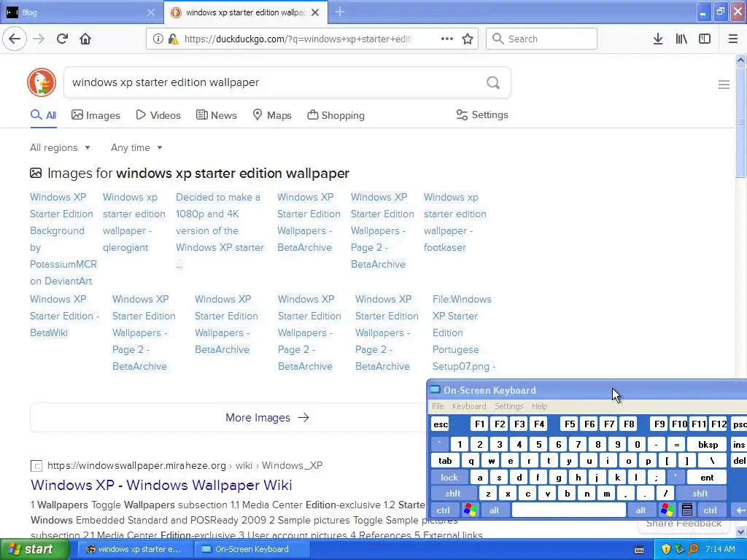Open File:Windows XP Starter Edition Portugese link

point(463,332)
